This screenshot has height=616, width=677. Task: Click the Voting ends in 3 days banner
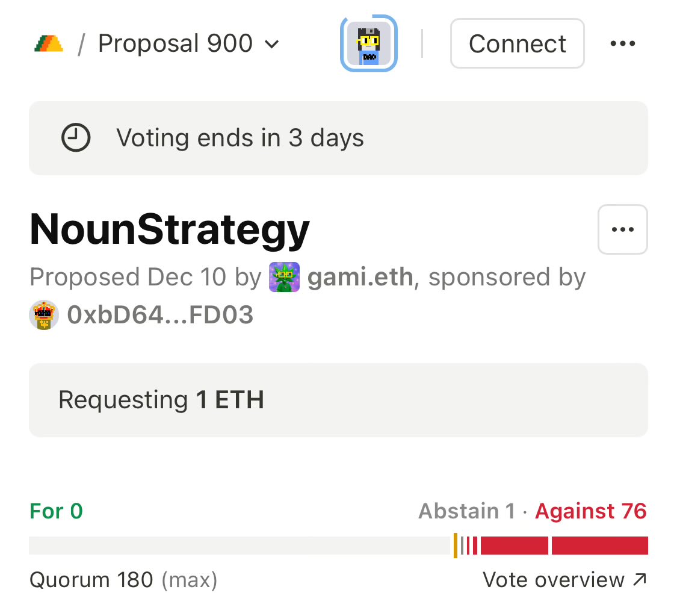click(338, 138)
